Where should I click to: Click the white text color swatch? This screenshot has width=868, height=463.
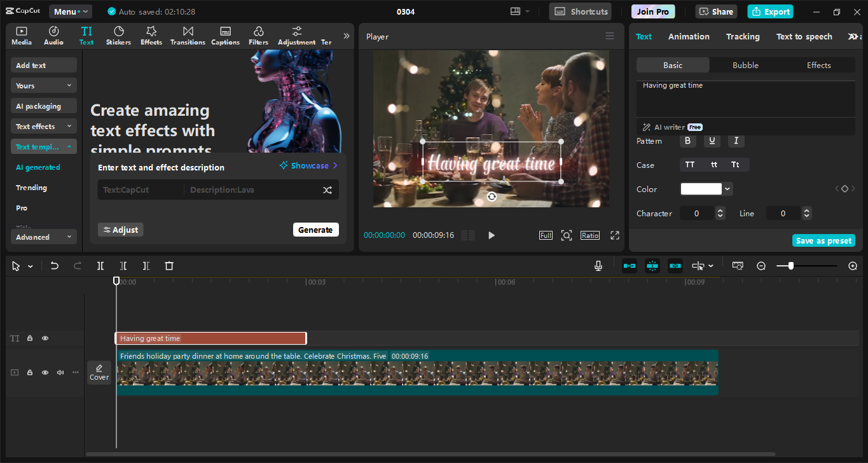tap(701, 189)
